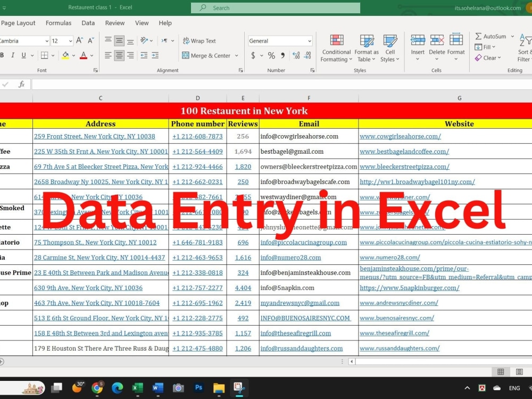Decrease indent in Alignment group
Image resolution: width=532 pixels, height=399 pixels.
[x=144, y=55]
